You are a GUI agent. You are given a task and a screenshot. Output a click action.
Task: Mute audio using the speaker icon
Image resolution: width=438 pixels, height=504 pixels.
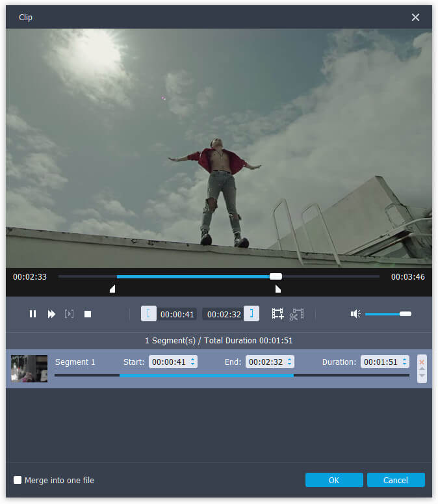pyautogui.click(x=355, y=314)
